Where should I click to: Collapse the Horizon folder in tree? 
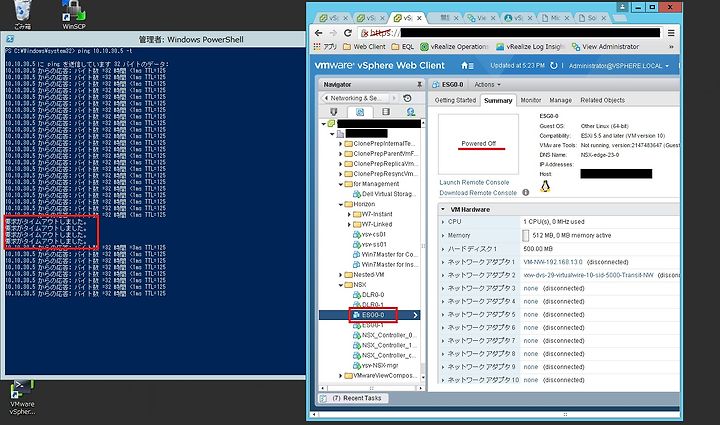341,204
